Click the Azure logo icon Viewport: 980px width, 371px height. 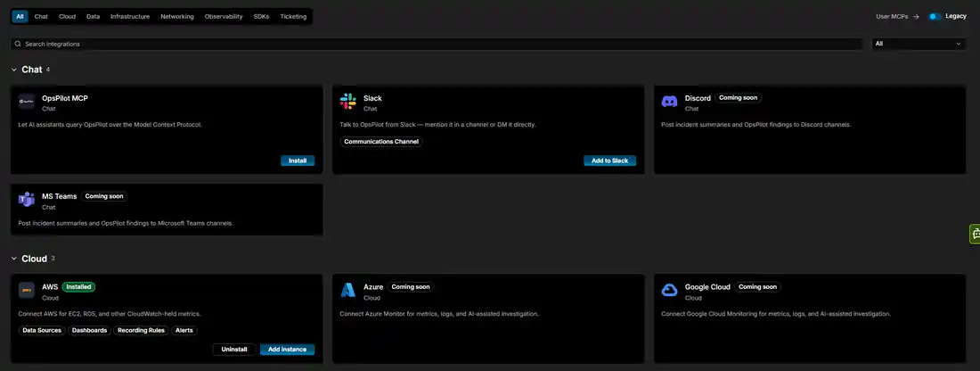[348, 291]
